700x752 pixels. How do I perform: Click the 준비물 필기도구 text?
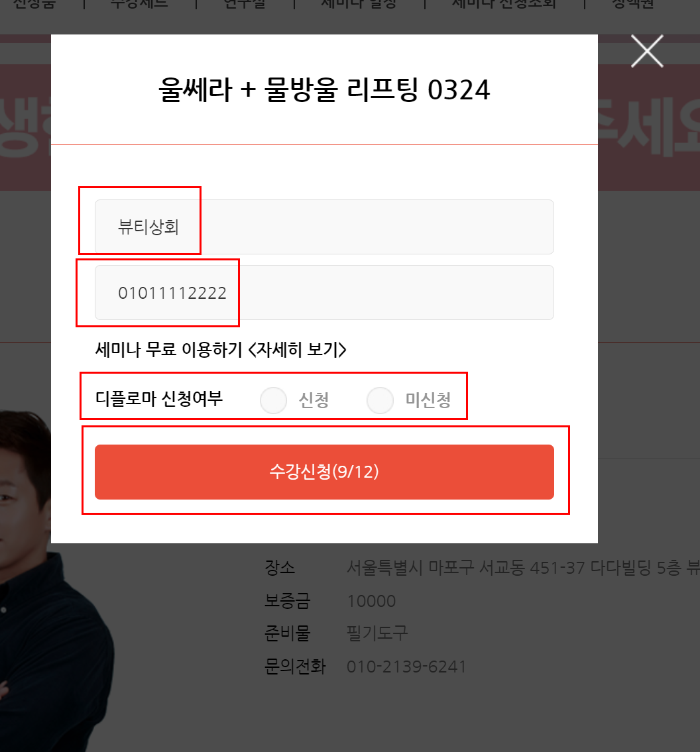[377, 633]
